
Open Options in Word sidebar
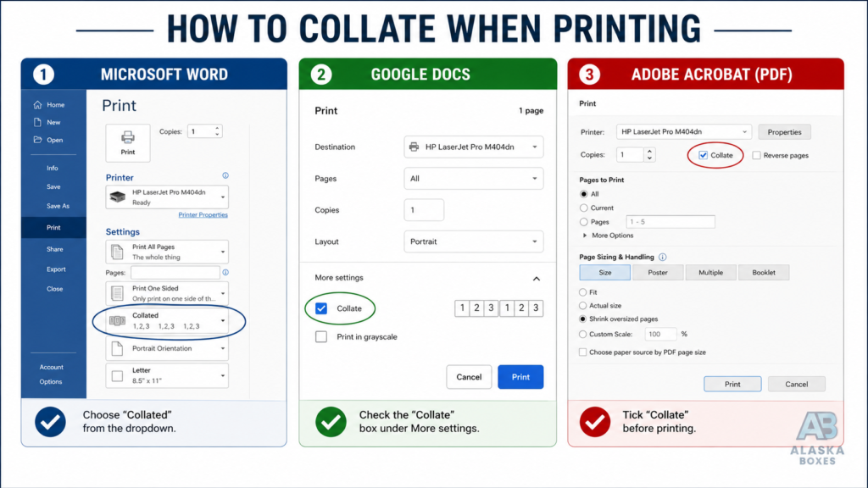tap(51, 382)
